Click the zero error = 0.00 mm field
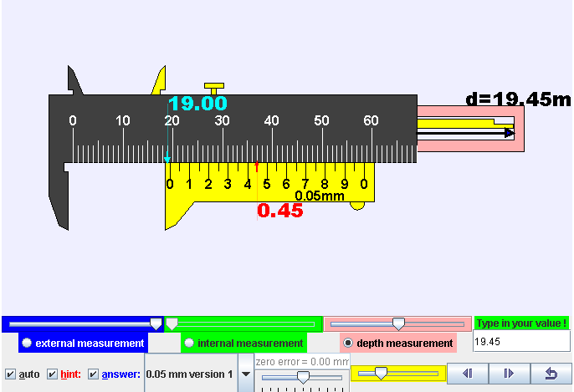 [302, 362]
